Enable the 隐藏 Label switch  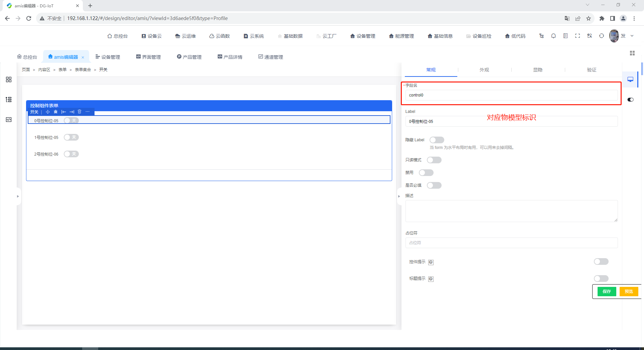pyautogui.click(x=437, y=140)
